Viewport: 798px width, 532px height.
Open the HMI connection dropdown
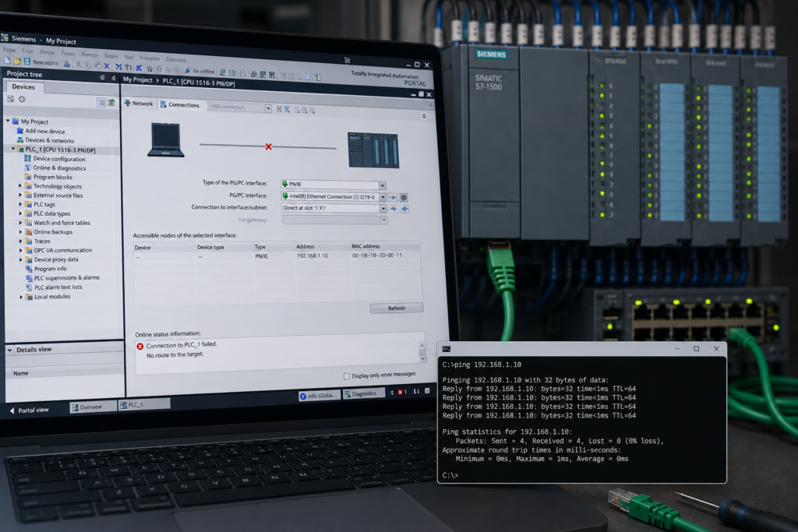coord(268,108)
